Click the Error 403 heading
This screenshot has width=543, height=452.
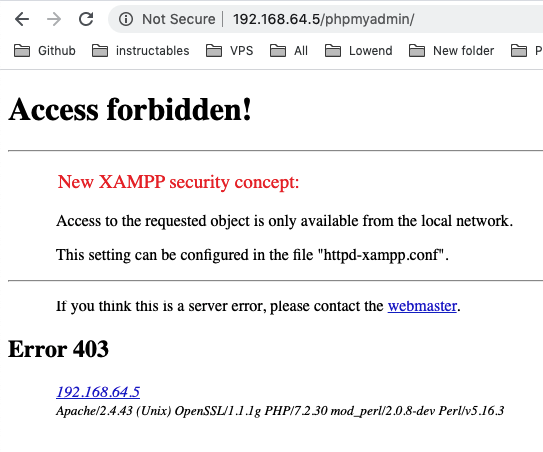coord(58,349)
